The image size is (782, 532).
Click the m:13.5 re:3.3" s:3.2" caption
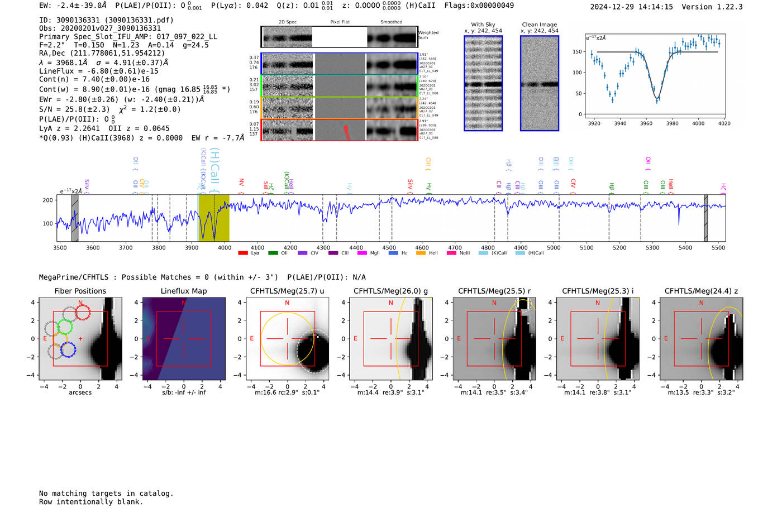click(x=701, y=392)
